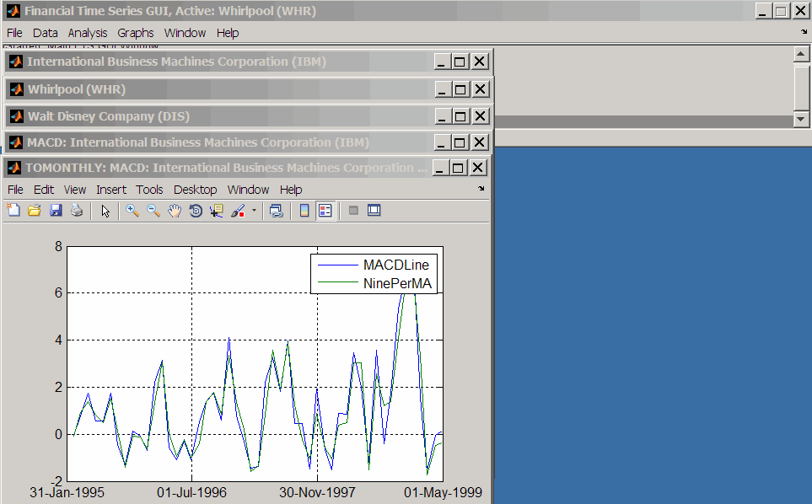This screenshot has height=504, width=812.
Task: Click the Link Plot icon
Action: 276,211
